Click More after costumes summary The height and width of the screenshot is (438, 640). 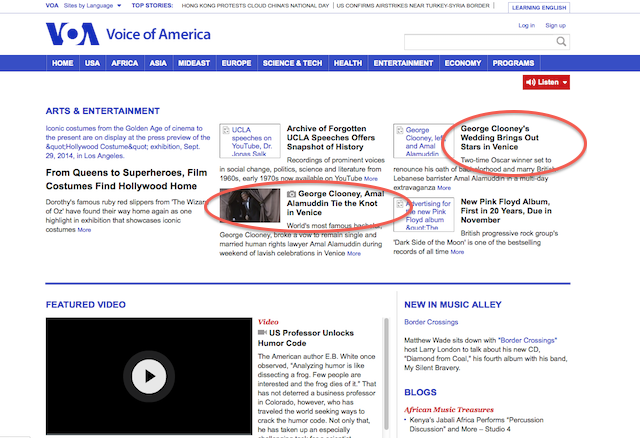(x=84, y=230)
